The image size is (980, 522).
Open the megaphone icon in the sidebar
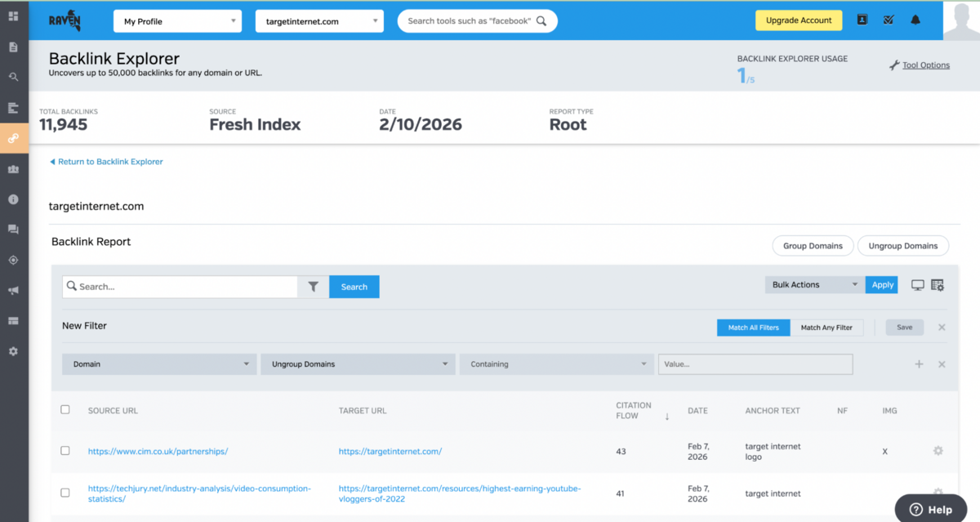(13, 291)
